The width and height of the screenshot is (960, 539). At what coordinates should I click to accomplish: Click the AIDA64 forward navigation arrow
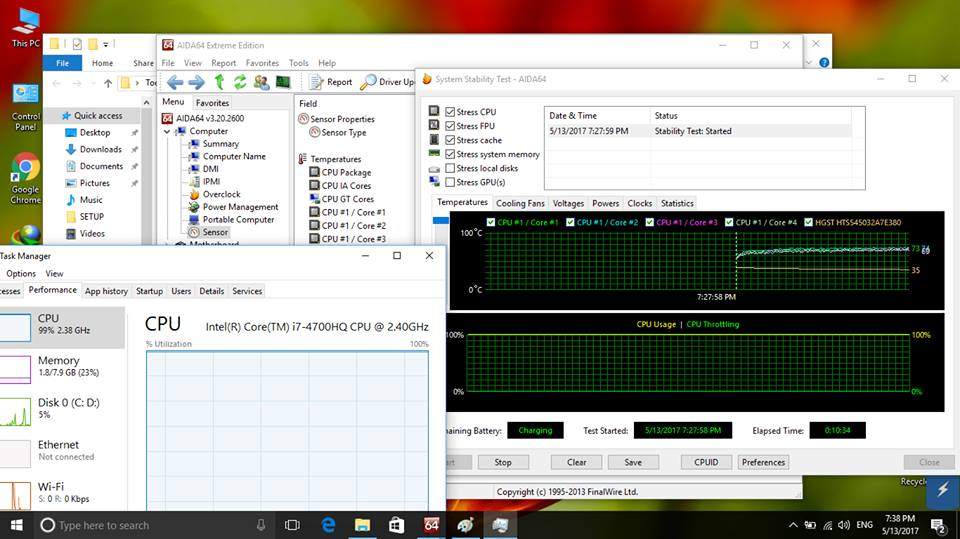tap(197, 82)
